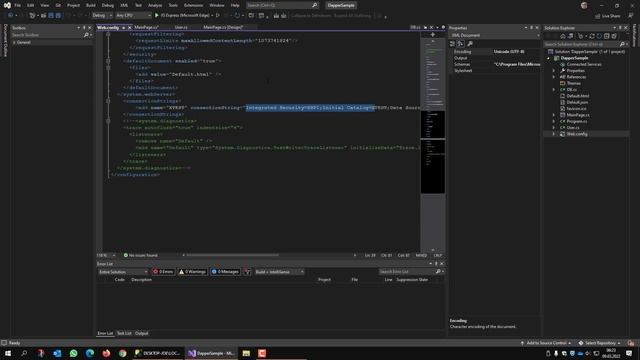Click the search icon in the title search box
The image size is (640, 360).
point(314,5)
